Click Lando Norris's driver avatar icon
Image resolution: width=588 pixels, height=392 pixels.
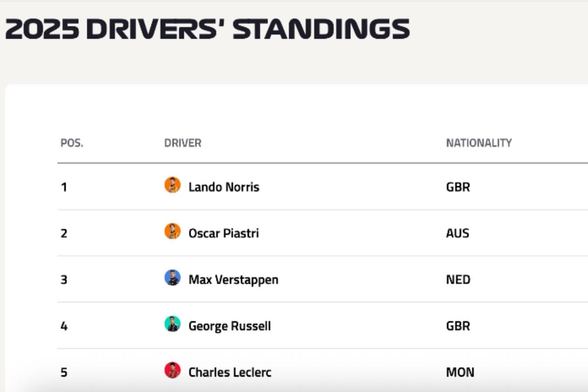pyautogui.click(x=172, y=185)
